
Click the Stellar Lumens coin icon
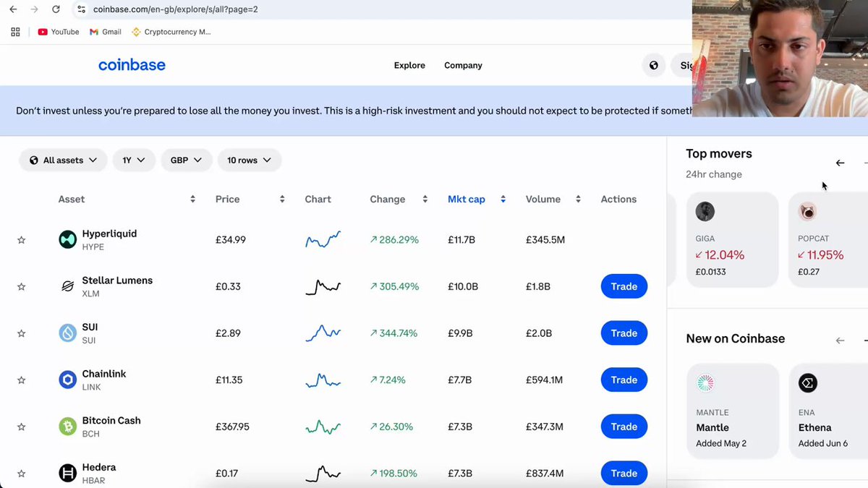67,286
